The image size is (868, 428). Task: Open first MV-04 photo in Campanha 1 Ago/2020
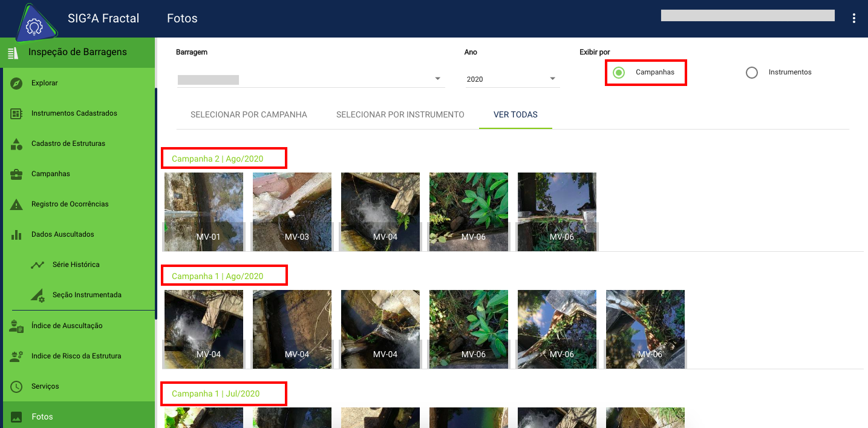[x=204, y=329]
